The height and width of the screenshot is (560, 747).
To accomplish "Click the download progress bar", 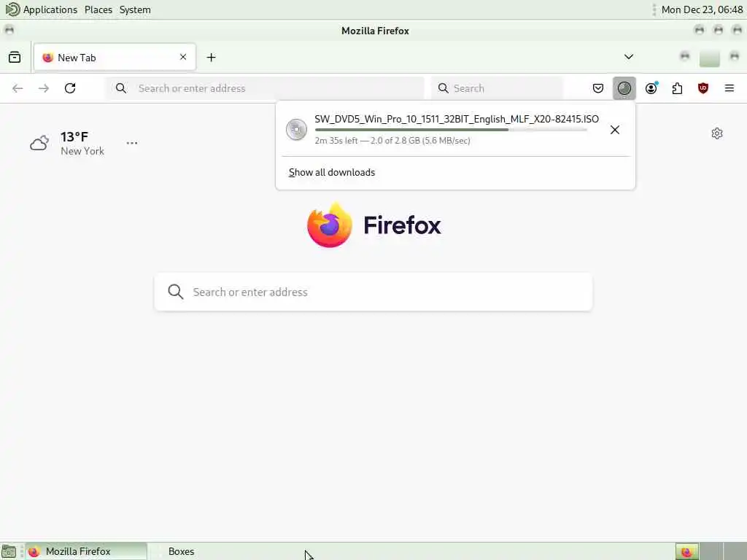I will (451, 130).
